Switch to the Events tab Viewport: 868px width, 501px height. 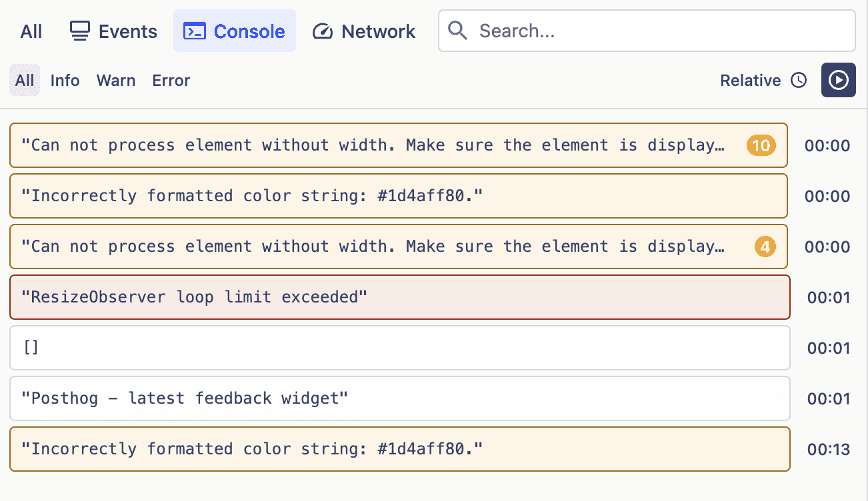(113, 31)
